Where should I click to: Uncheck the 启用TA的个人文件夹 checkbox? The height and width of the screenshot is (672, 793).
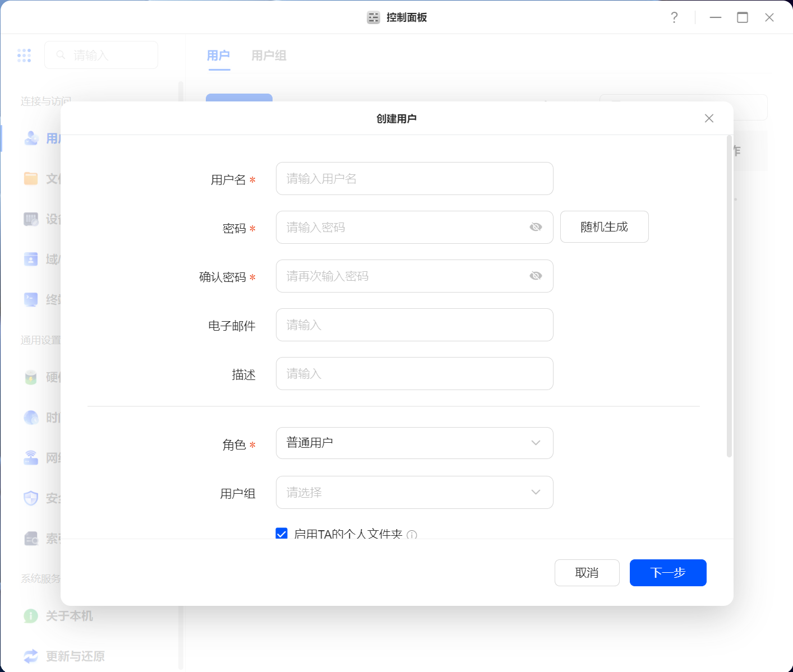[282, 534]
